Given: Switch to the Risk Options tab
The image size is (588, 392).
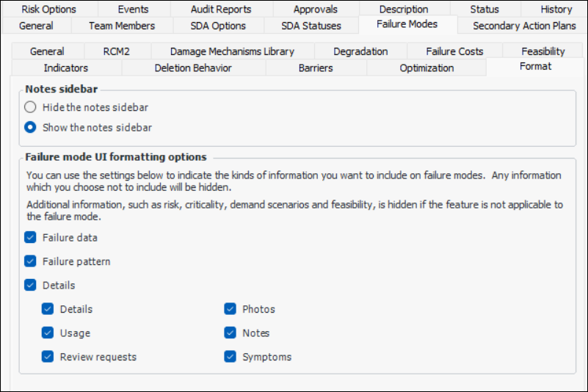Looking at the screenshot, I should point(48,9).
